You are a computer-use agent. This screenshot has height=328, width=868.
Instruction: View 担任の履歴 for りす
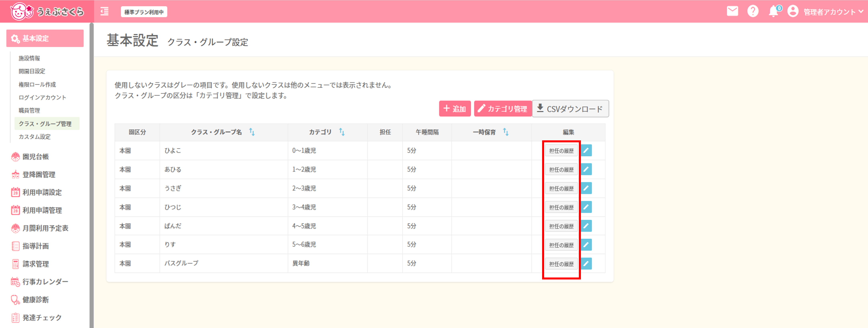(x=561, y=245)
